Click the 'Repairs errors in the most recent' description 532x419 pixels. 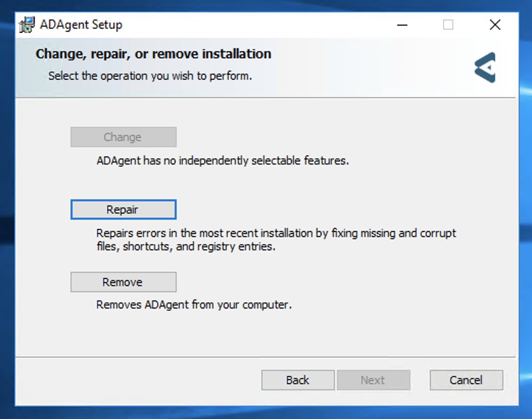tap(276, 240)
